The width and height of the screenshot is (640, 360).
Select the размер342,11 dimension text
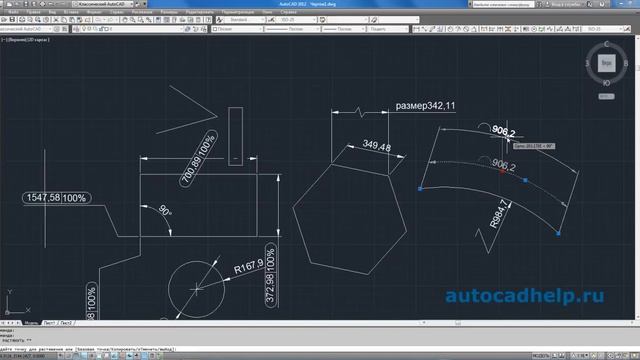(x=425, y=106)
